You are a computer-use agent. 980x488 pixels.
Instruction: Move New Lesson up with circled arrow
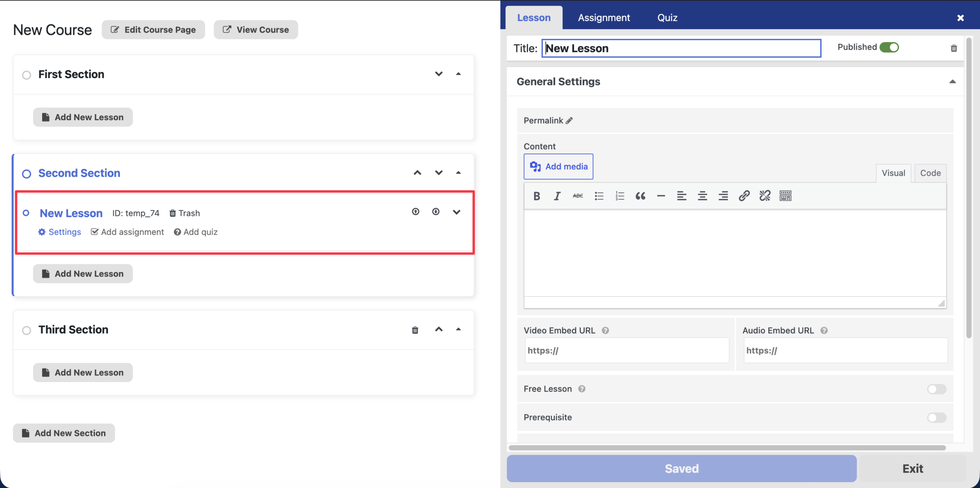click(x=416, y=212)
